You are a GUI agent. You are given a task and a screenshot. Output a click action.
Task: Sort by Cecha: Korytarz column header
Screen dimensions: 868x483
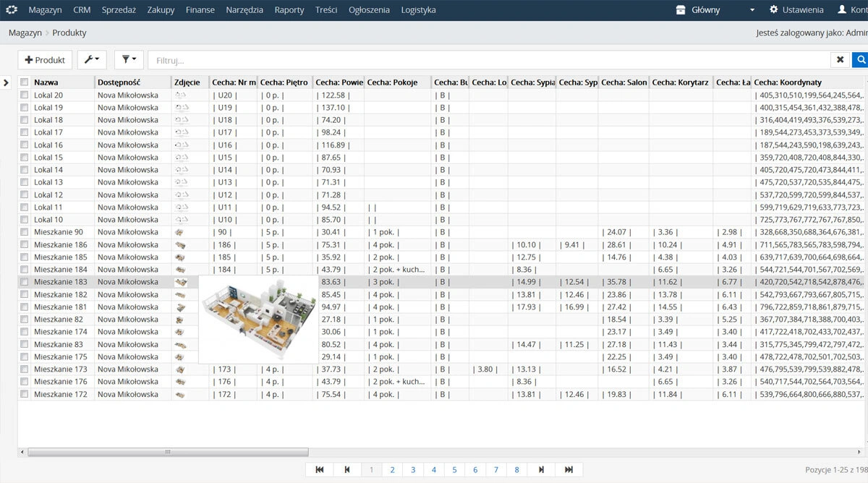click(x=681, y=82)
